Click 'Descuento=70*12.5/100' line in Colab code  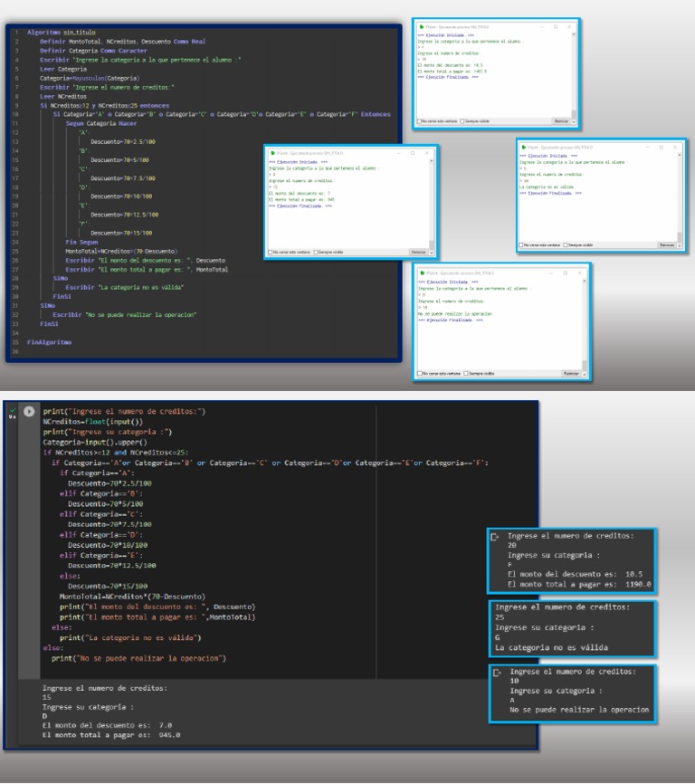[112, 566]
